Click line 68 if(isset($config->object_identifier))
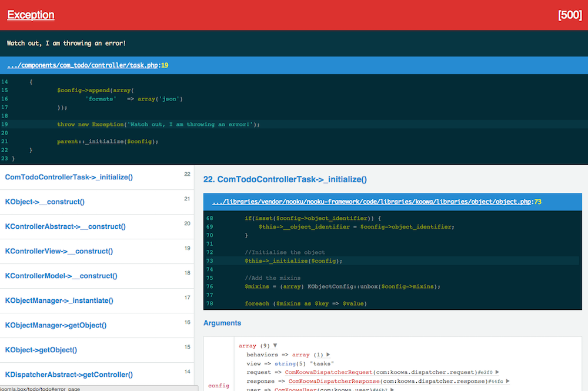588x391 pixels. click(x=313, y=218)
